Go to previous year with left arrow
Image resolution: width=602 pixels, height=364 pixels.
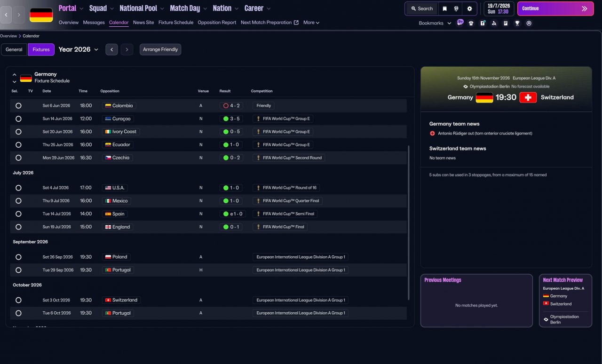coord(111,49)
